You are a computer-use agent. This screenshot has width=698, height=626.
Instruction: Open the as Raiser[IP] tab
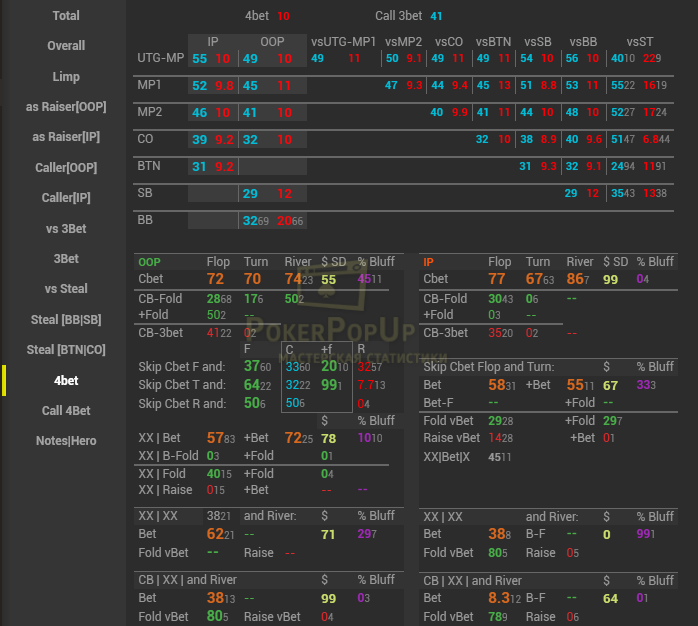(x=66, y=137)
